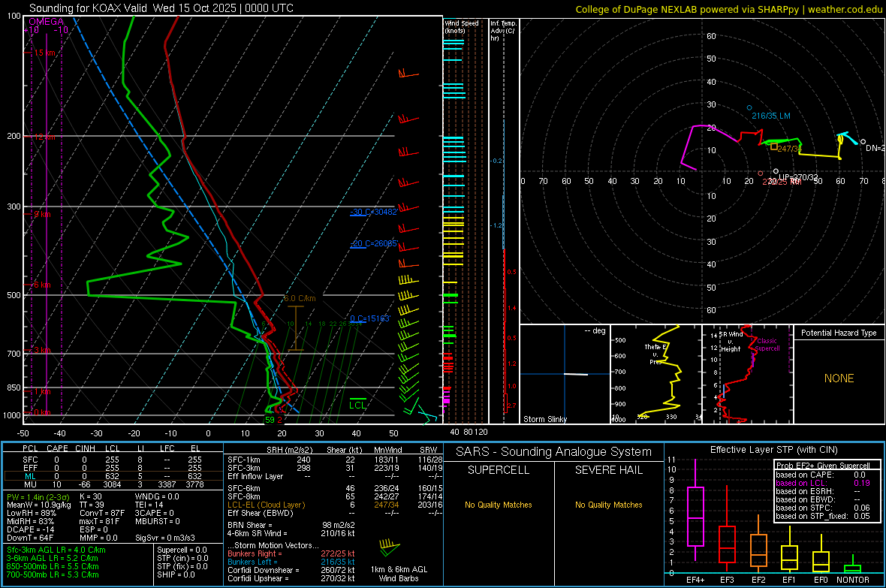
Task: Click the 6 km height label
Action: tap(42, 285)
